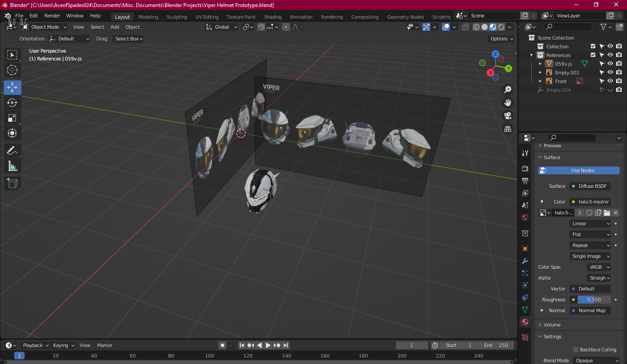Open the Select Box drag dropdown
This screenshot has height=364, width=627.
[128, 39]
